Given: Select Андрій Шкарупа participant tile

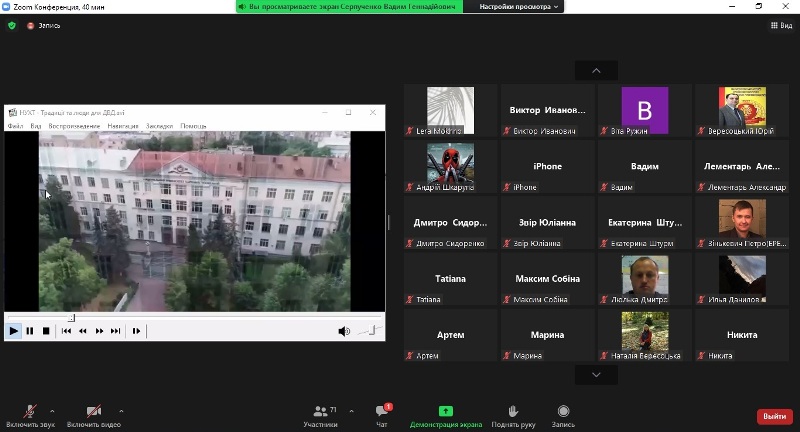Looking at the screenshot, I should (x=451, y=167).
